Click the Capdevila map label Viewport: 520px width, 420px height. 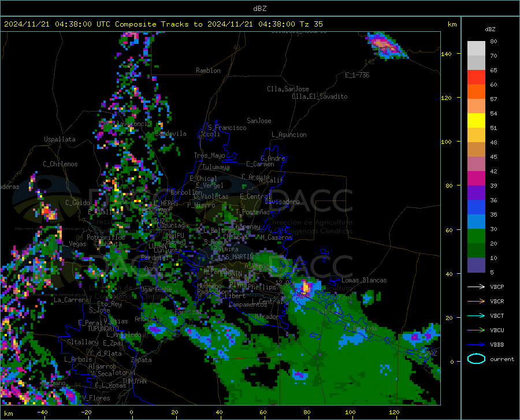[x=170, y=133]
